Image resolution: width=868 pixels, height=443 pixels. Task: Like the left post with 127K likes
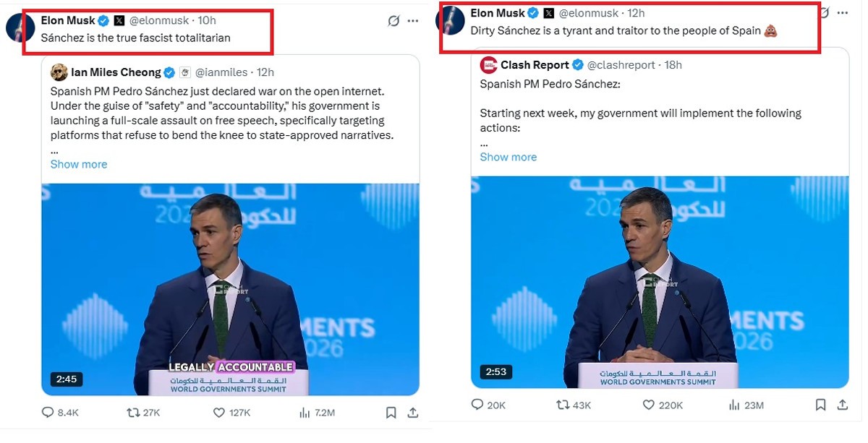220,413
